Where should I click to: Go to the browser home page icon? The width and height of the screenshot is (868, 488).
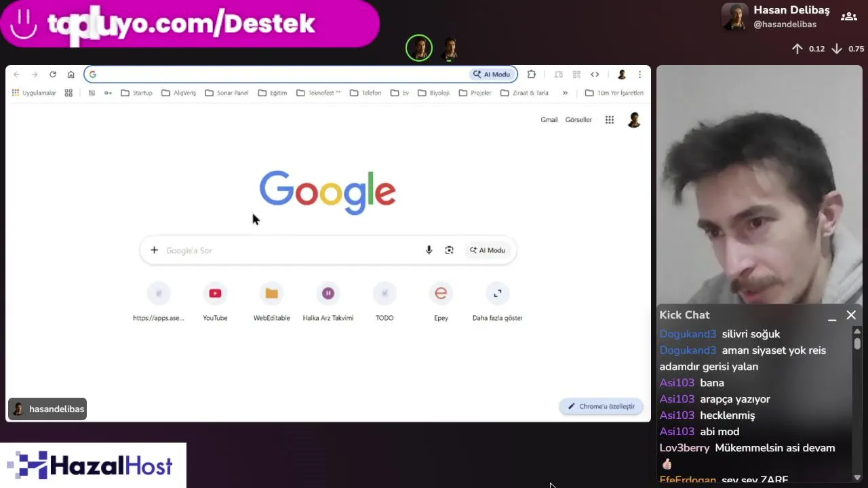(71, 75)
